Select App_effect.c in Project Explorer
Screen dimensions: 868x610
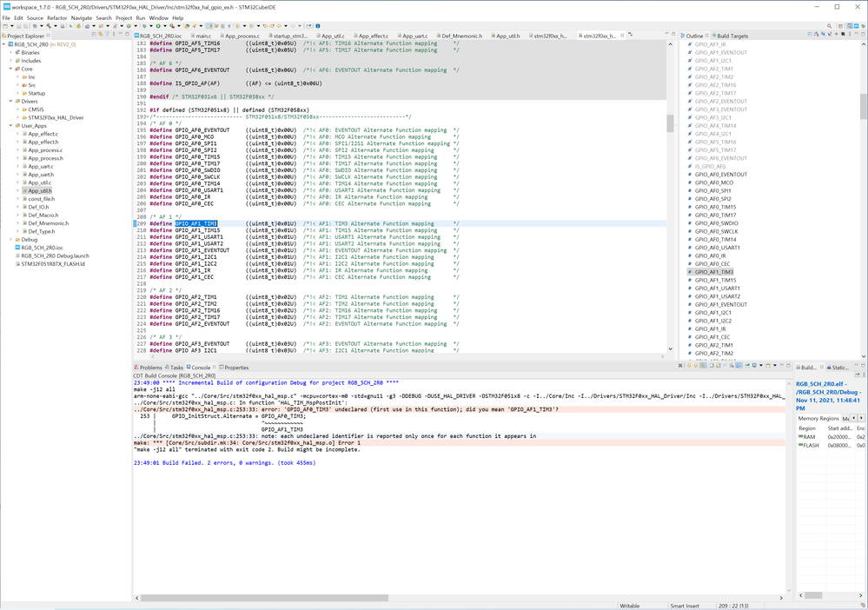pos(40,134)
